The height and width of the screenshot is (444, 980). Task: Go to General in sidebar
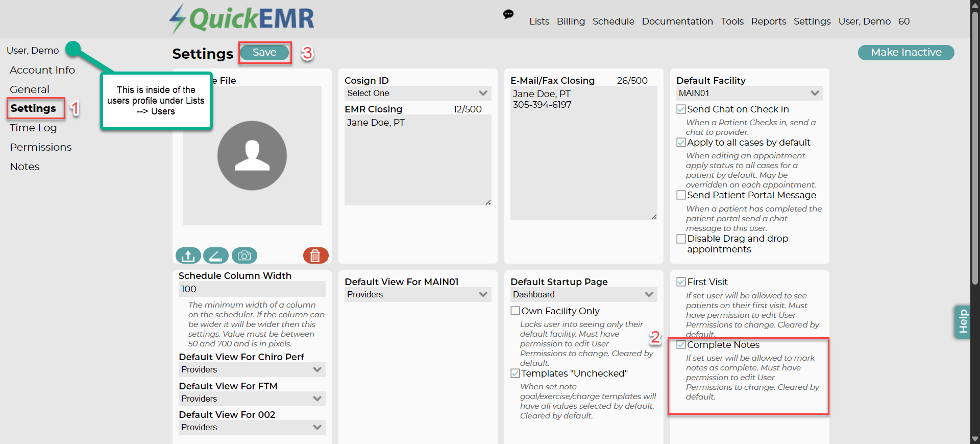(x=30, y=89)
